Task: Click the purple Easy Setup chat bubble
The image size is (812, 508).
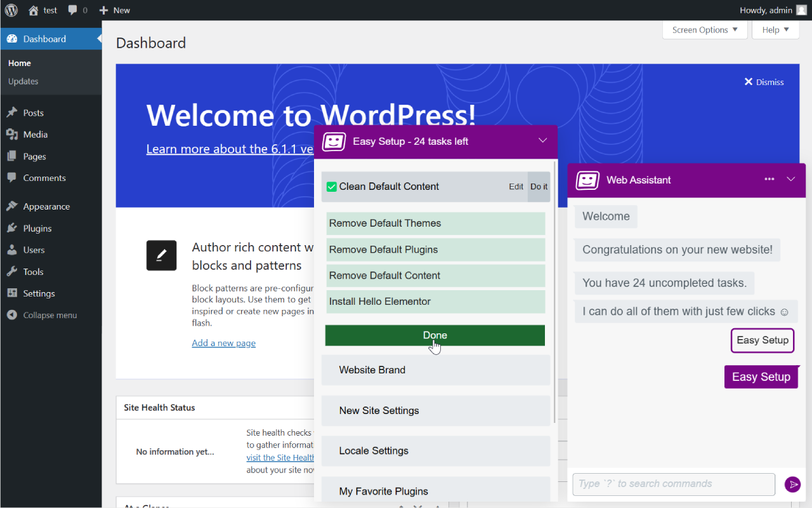Action: (761, 377)
